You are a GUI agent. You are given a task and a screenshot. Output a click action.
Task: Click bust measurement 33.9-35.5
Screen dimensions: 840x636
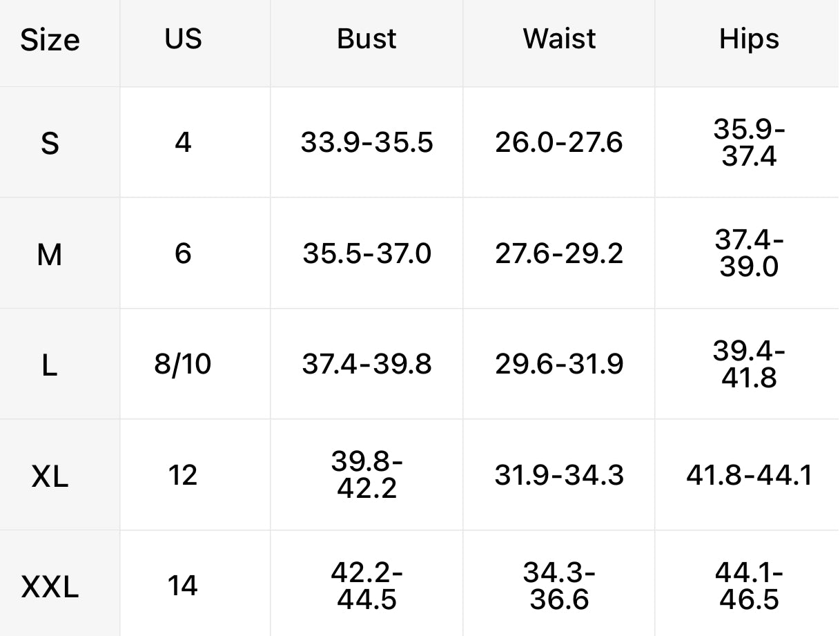(x=367, y=142)
